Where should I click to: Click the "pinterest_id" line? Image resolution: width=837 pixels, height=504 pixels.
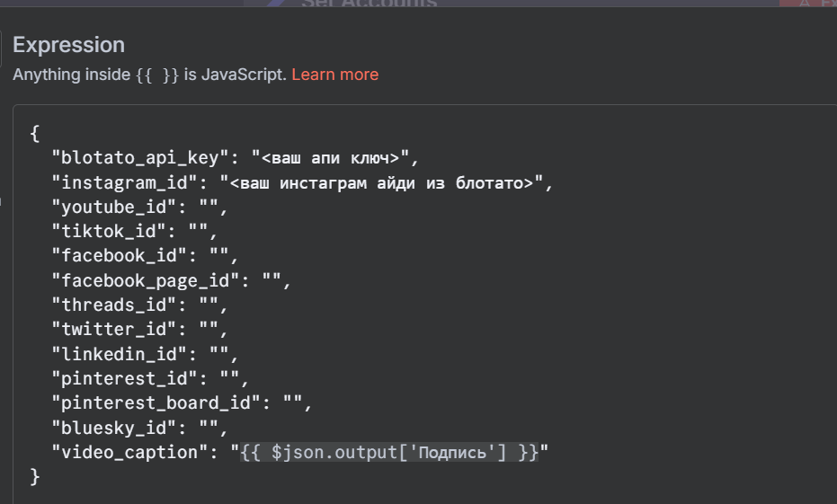point(150,378)
